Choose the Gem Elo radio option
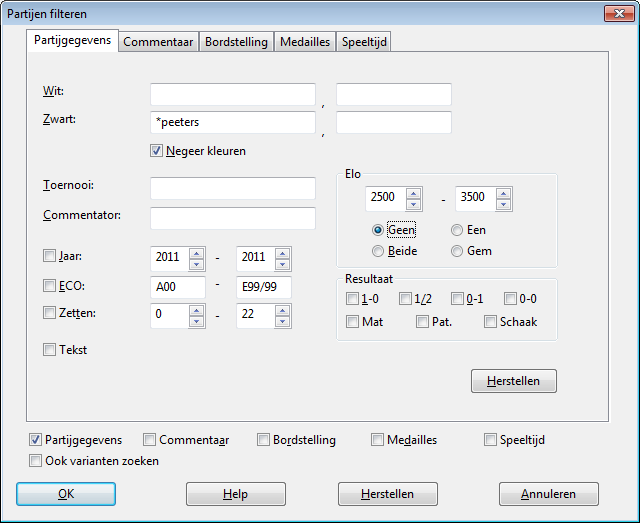 point(457,251)
